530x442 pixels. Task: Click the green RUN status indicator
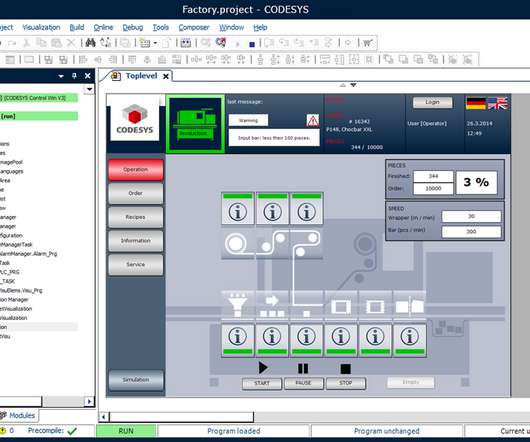pyautogui.click(x=126, y=431)
